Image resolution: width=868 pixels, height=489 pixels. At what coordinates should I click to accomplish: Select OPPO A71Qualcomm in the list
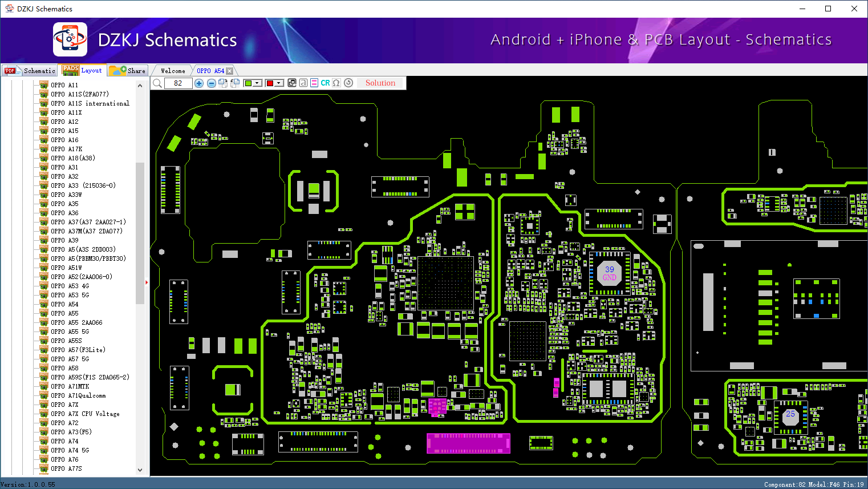tap(78, 395)
